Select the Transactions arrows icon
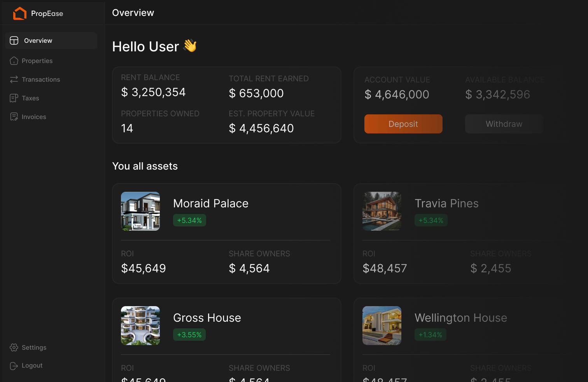The height and width of the screenshot is (382, 588). pos(14,79)
